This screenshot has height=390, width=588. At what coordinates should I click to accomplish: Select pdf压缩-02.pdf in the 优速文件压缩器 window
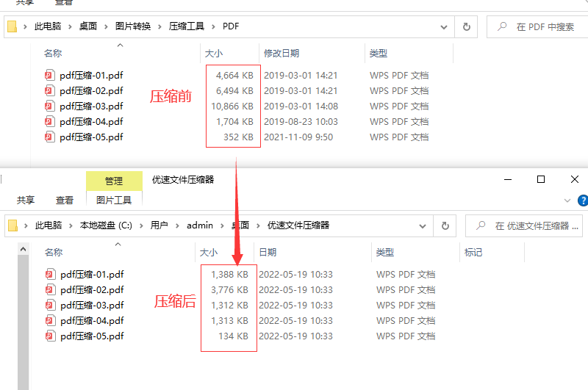93,289
